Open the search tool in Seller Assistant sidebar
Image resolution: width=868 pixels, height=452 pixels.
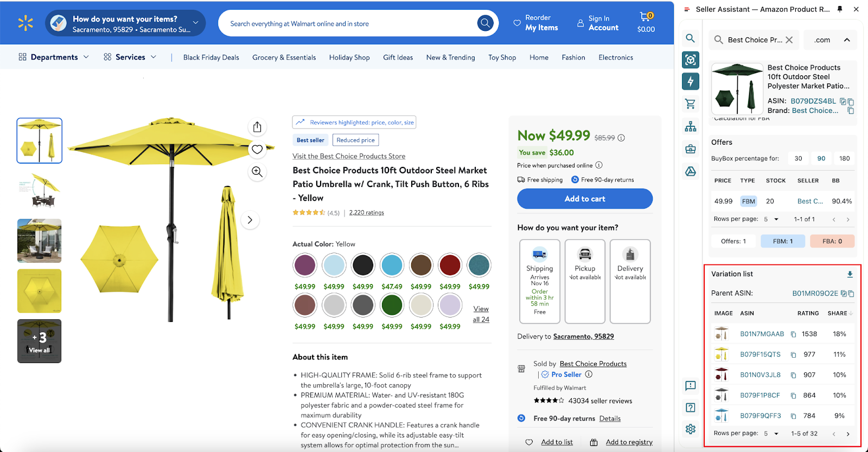690,38
